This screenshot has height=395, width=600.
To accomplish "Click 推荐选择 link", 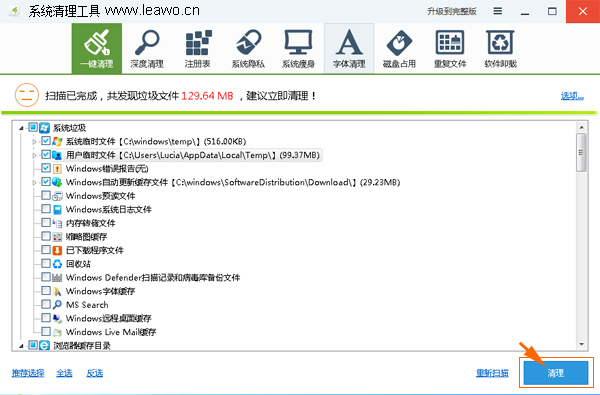I will point(28,373).
